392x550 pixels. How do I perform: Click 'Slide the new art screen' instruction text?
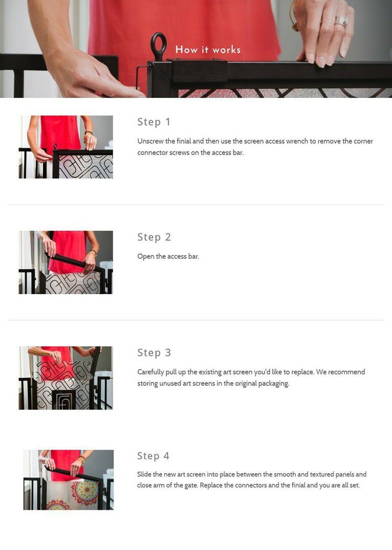[252, 480]
